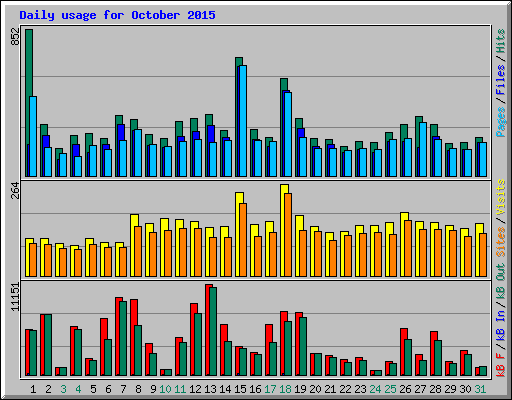Click the green kB Out bar for day 7
The image size is (512, 400).
pos(123,338)
